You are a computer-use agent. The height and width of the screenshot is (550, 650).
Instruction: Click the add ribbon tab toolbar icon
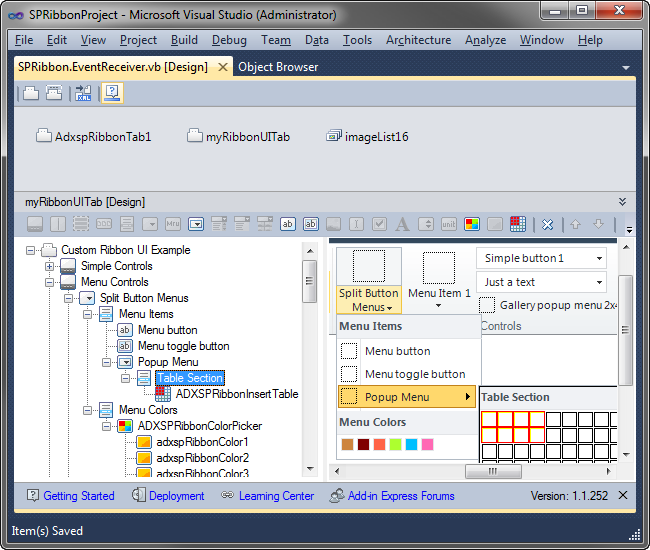[x=31, y=93]
